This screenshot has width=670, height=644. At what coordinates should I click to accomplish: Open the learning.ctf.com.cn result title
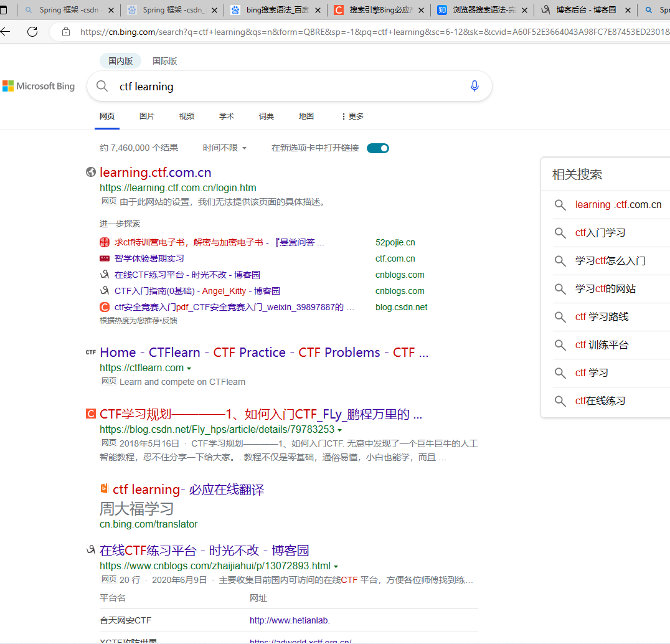point(155,173)
